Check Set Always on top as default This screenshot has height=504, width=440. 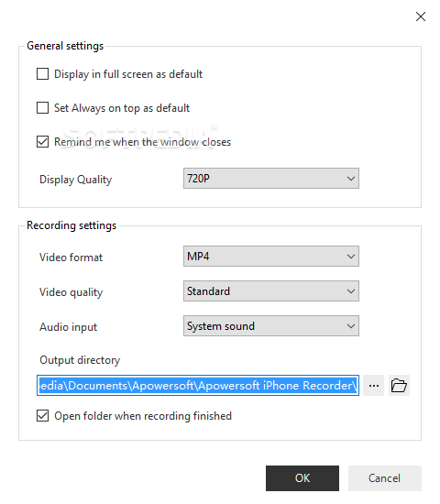(42, 108)
